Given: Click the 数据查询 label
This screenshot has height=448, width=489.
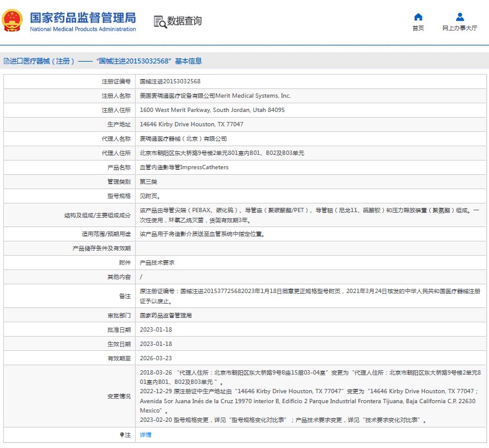Looking at the screenshot, I should click(x=184, y=21).
